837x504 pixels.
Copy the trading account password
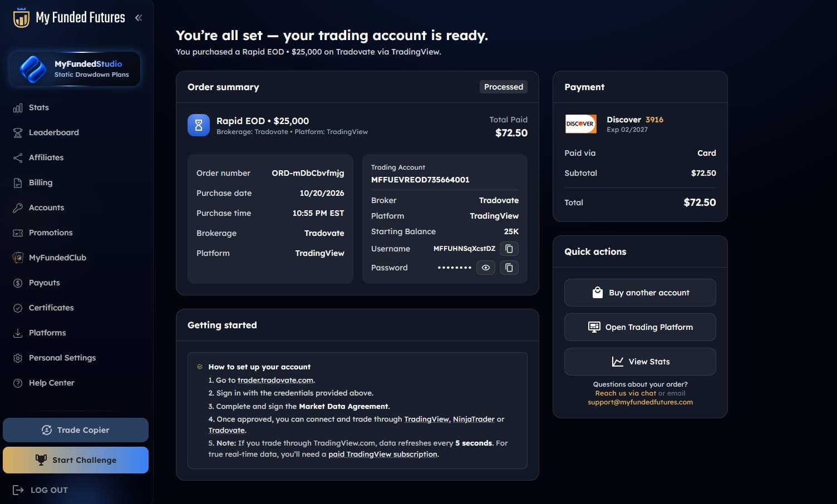509,268
